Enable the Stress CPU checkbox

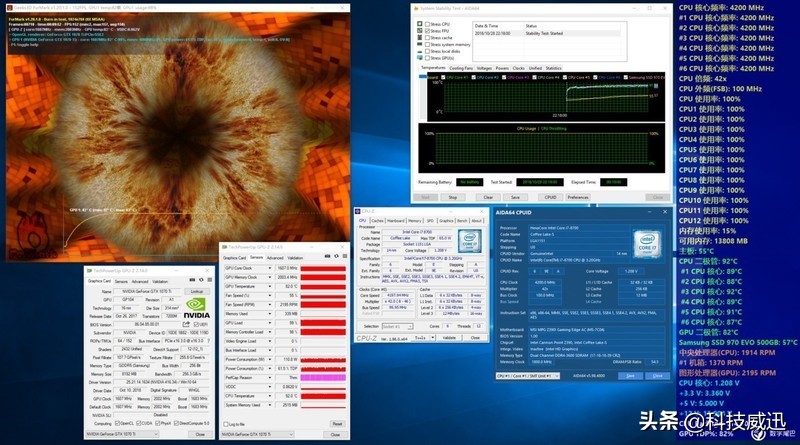429,25
